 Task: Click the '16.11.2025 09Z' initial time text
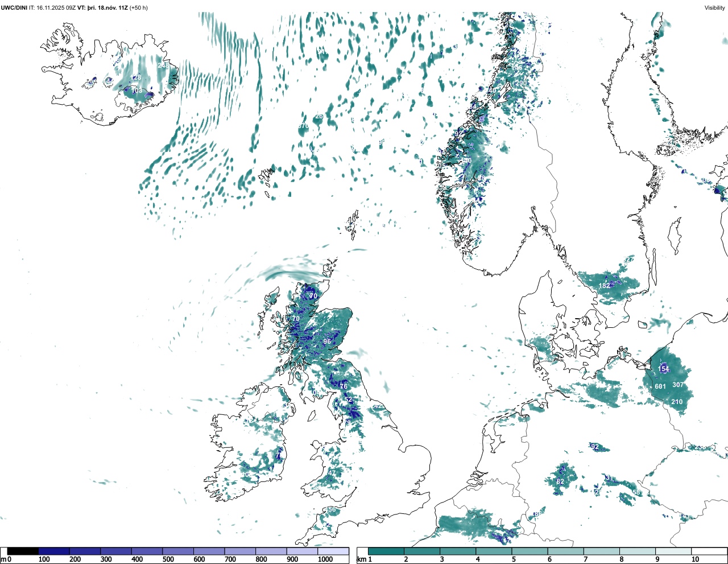(56, 7)
